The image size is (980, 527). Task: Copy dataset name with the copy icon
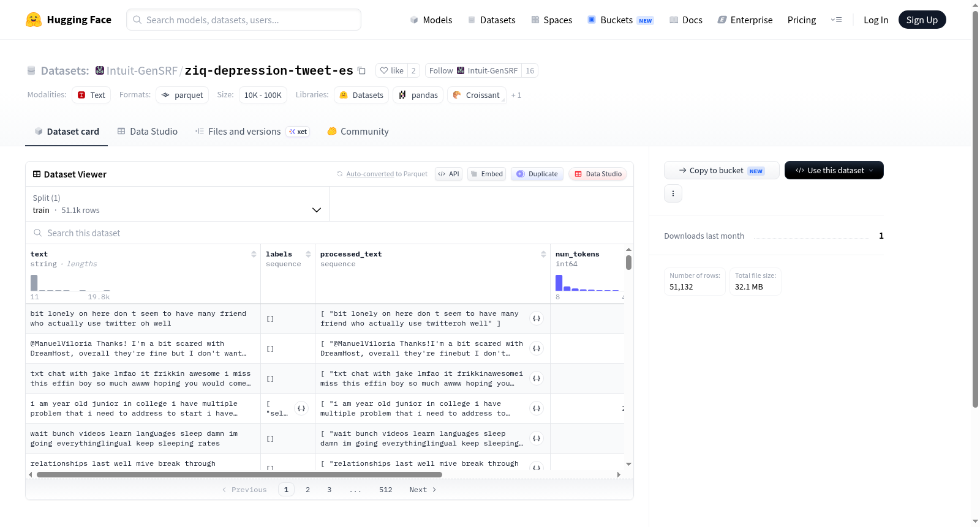point(361,70)
